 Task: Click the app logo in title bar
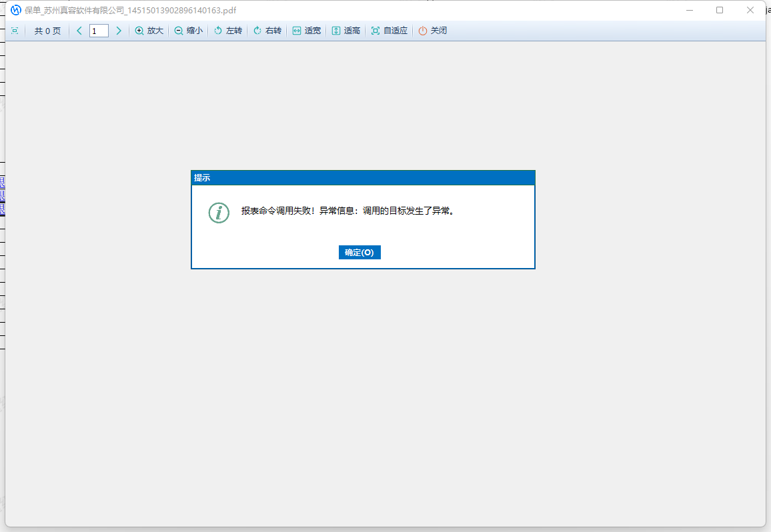click(x=16, y=10)
